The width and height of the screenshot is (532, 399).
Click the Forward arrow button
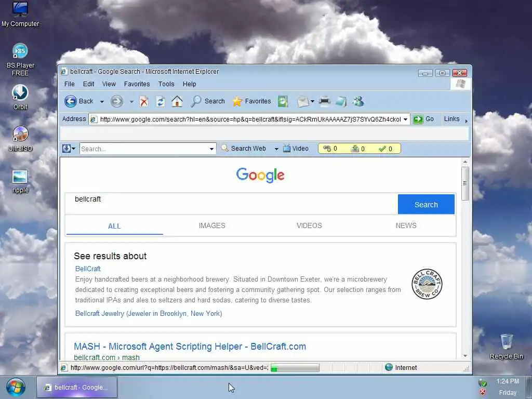tap(117, 101)
